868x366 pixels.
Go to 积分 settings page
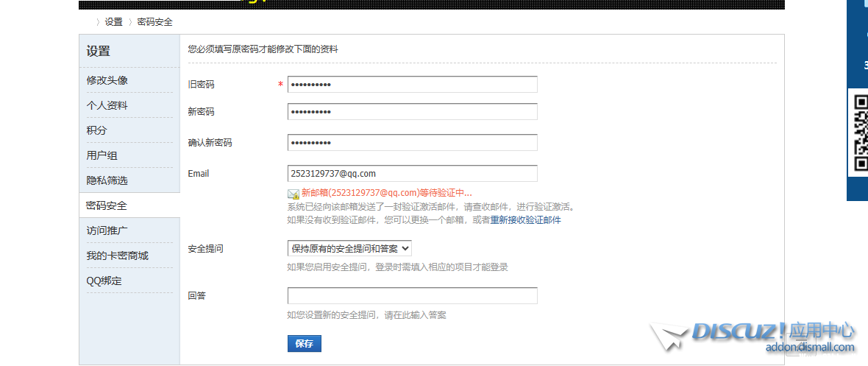click(x=97, y=130)
